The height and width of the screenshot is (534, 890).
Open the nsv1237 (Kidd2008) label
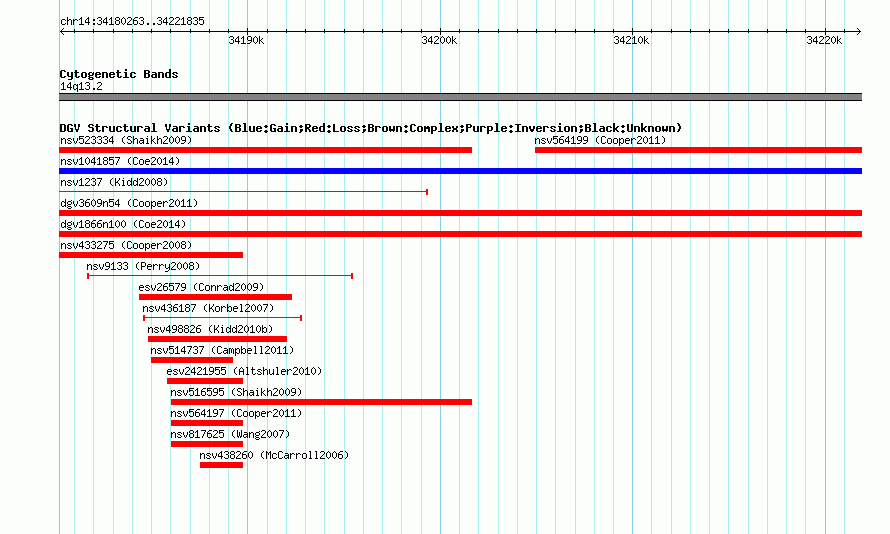(x=114, y=182)
